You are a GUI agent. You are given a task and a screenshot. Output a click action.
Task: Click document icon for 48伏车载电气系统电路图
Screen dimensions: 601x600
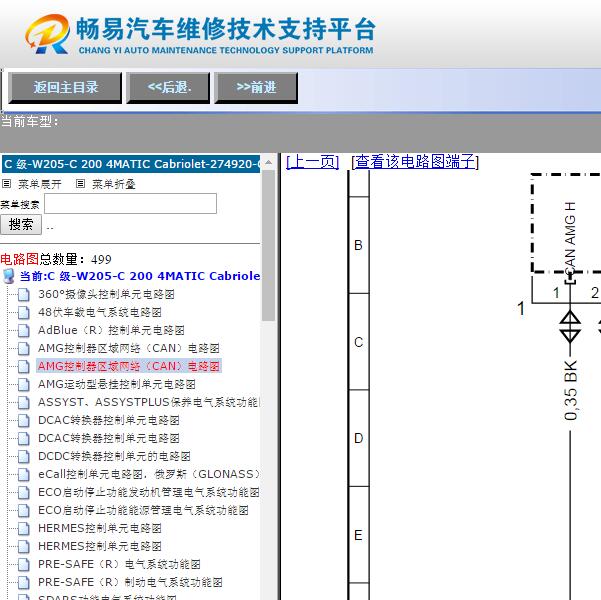point(24,312)
